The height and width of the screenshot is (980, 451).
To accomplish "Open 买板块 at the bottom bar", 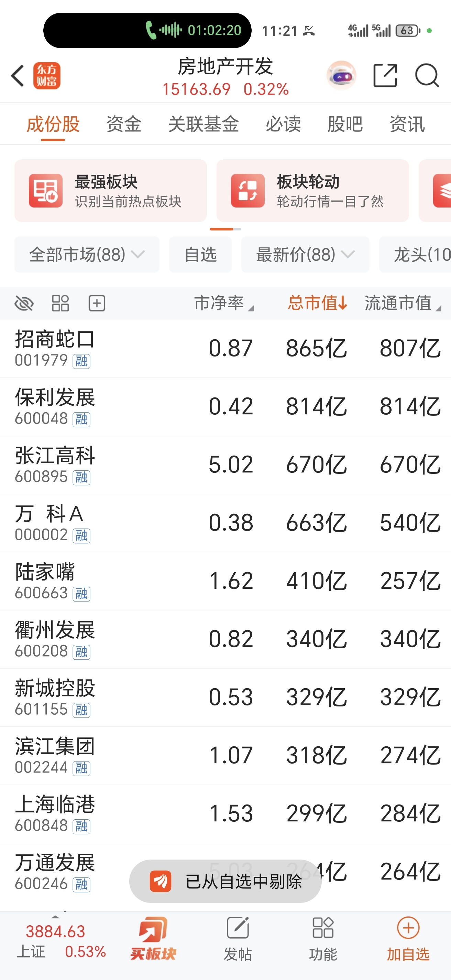I will pyautogui.click(x=153, y=939).
